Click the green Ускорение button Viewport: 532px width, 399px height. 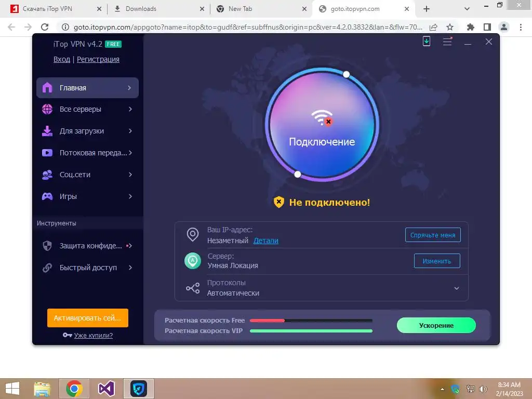pyautogui.click(x=436, y=325)
